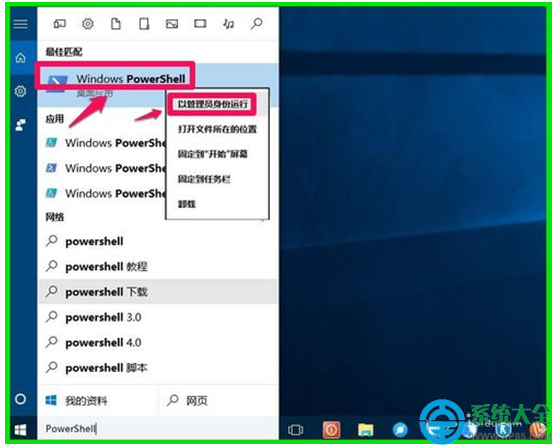Open the blue round browser taskbar icon
Viewport: 554px width, 447px height.
point(400,430)
